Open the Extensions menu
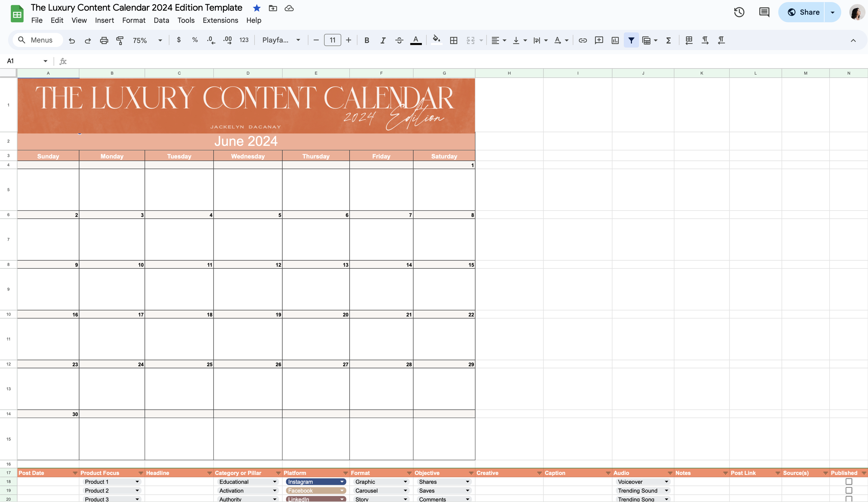The height and width of the screenshot is (502, 868). (220, 20)
